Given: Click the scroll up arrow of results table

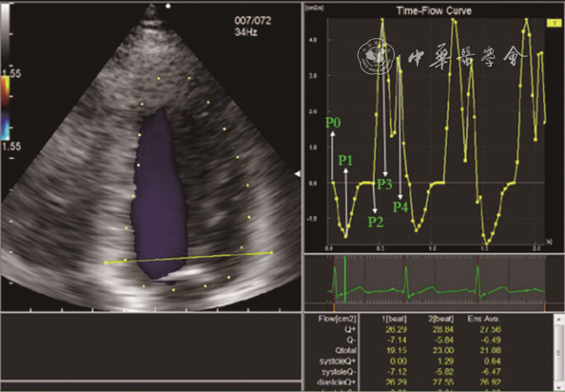Looking at the screenshot, I should click(559, 318).
